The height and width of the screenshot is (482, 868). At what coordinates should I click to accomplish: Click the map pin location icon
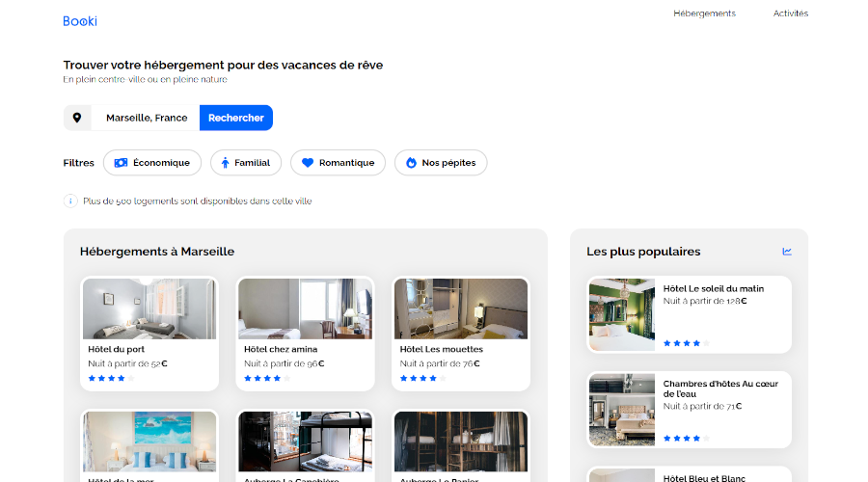[x=77, y=118]
